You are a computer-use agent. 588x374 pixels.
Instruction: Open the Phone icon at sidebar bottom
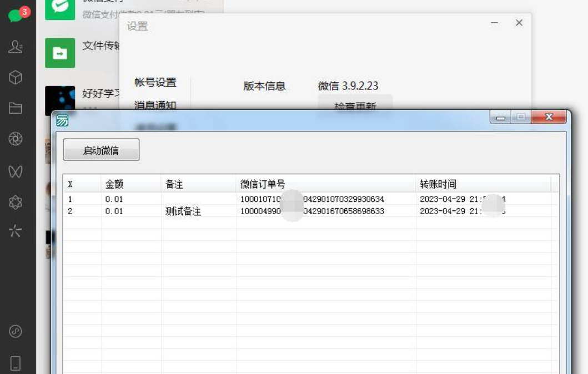pyautogui.click(x=16, y=363)
